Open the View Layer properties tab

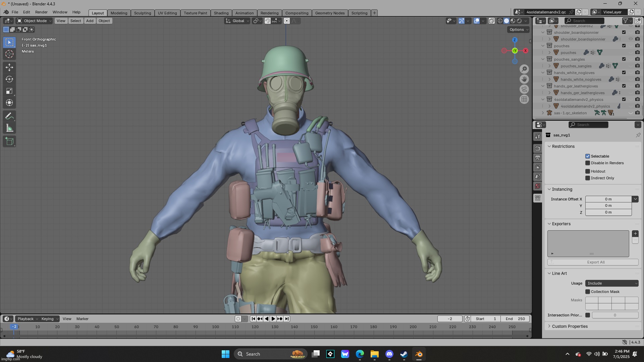538,167
